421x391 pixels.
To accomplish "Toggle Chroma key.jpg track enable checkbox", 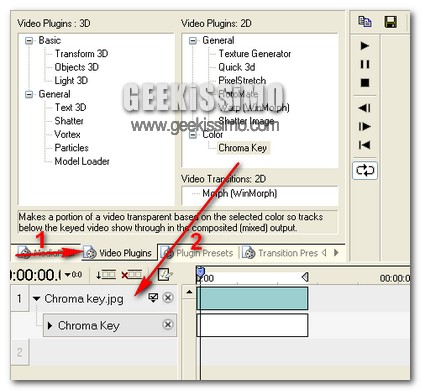I will pos(153,297).
